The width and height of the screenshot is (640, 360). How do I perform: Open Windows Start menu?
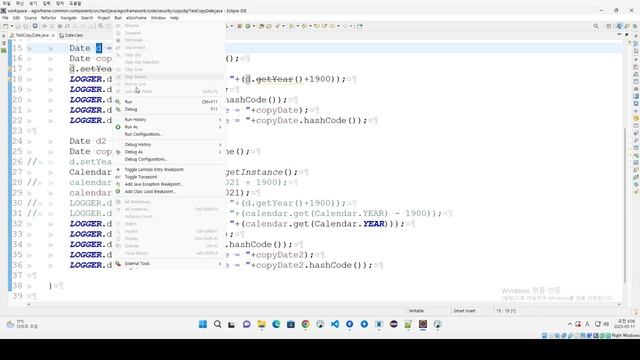tap(203, 324)
